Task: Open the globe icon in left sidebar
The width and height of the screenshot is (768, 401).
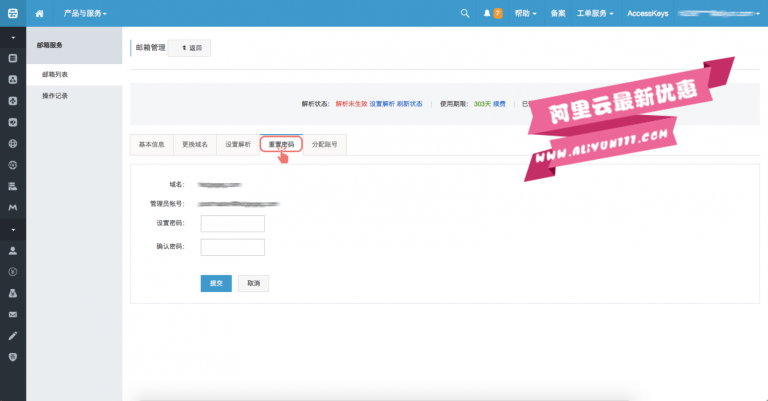Action: [13, 143]
